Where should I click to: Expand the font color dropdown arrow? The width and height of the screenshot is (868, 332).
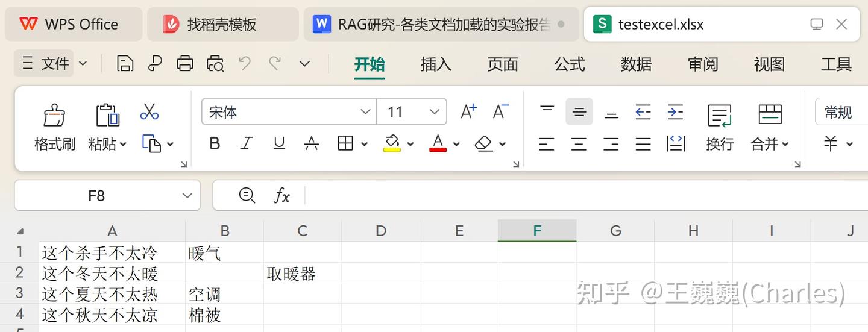coord(456,144)
